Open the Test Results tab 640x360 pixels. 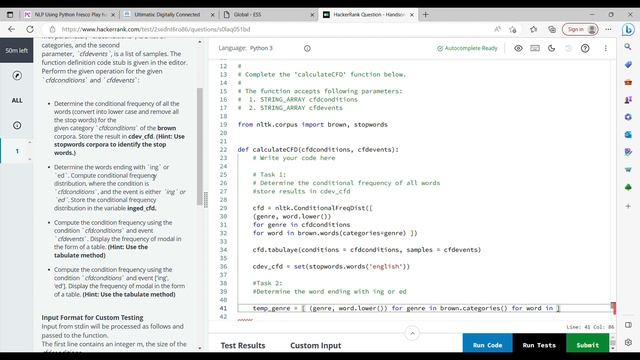click(243, 345)
